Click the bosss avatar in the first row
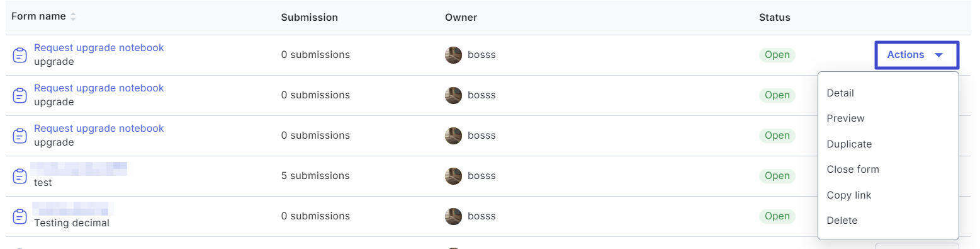 tap(453, 55)
